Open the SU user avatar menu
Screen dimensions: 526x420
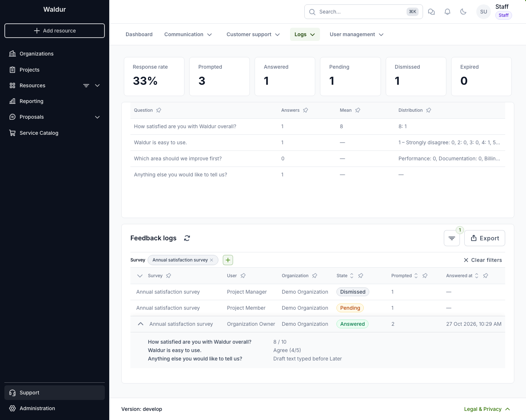484,12
